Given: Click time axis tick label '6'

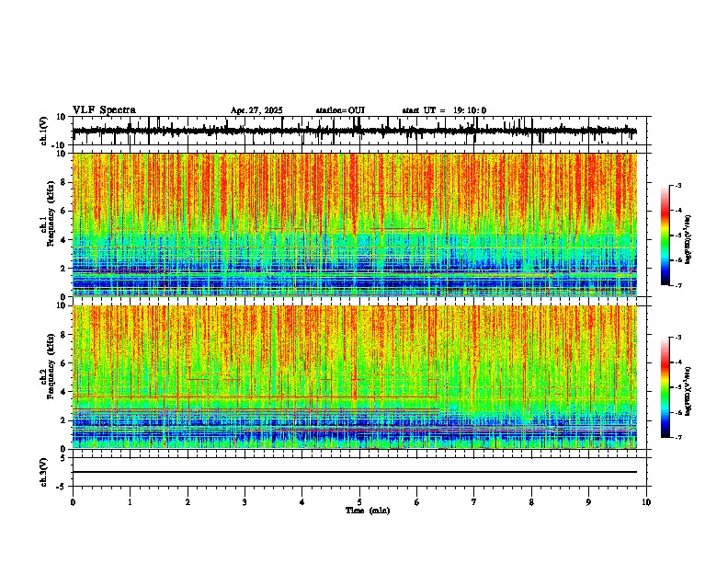Looking at the screenshot, I should point(417,502).
